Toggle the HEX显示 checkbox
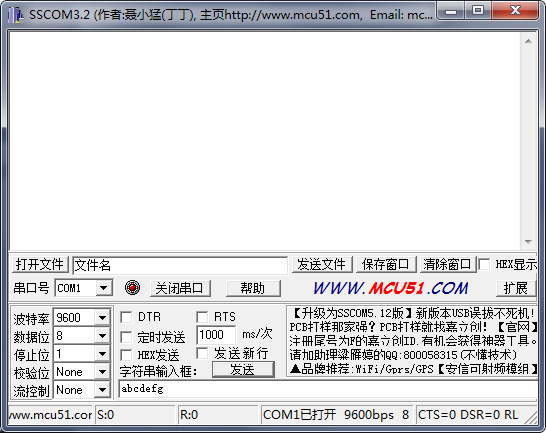Screen dimensions: 546x433 (484, 264)
